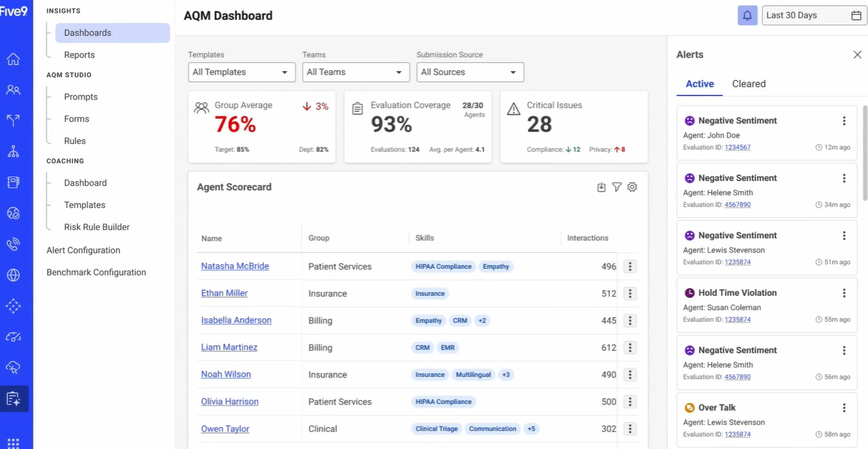This screenshot has height=449, width=868.
Task: Open row menu for Owen Taylor
Action: tap(630, 429)
